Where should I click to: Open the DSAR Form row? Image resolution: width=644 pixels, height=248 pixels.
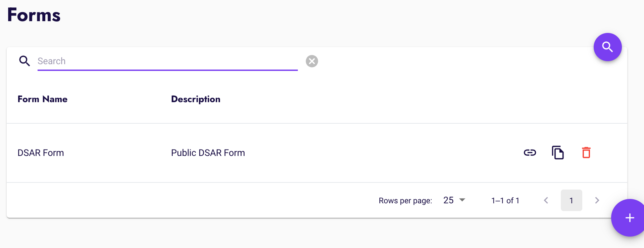(x=41, y=153)
